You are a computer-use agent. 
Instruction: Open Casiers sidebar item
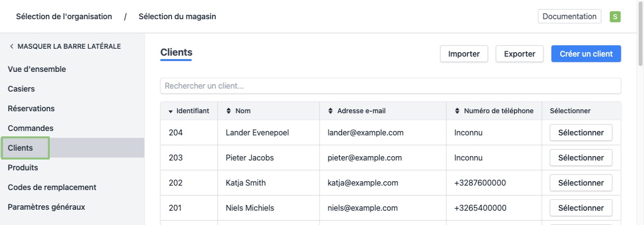coord(21,89)
